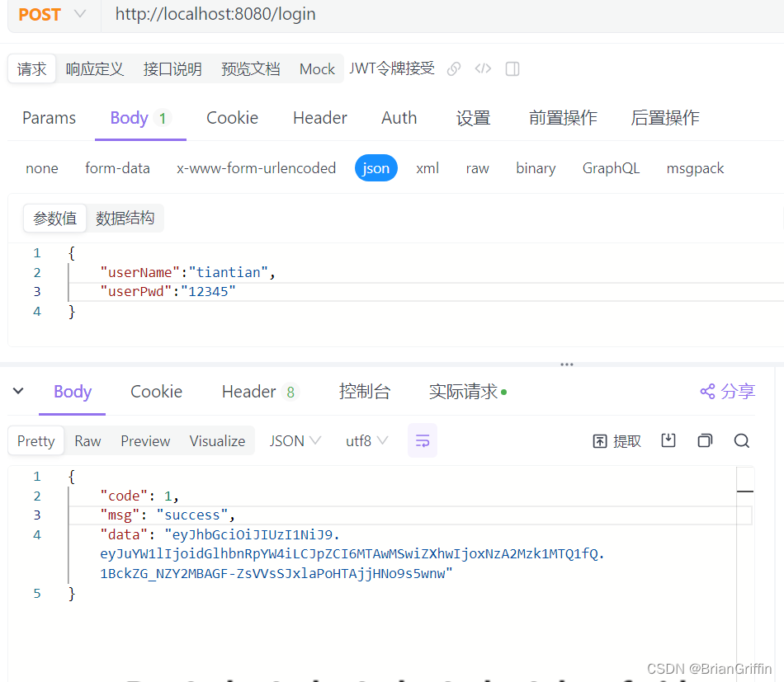Select none as the body type

41,167
